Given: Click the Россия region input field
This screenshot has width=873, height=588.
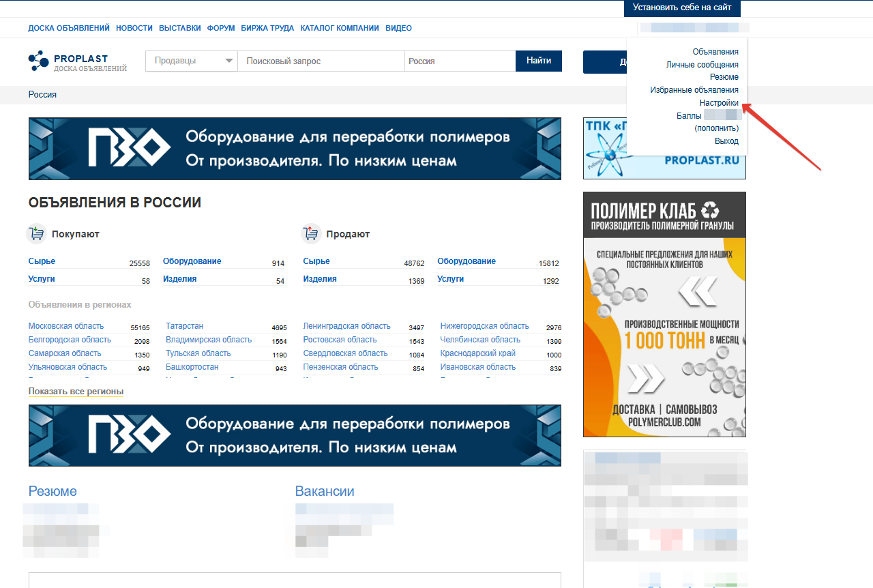Looking at the screenshot, I should [459, 61].
